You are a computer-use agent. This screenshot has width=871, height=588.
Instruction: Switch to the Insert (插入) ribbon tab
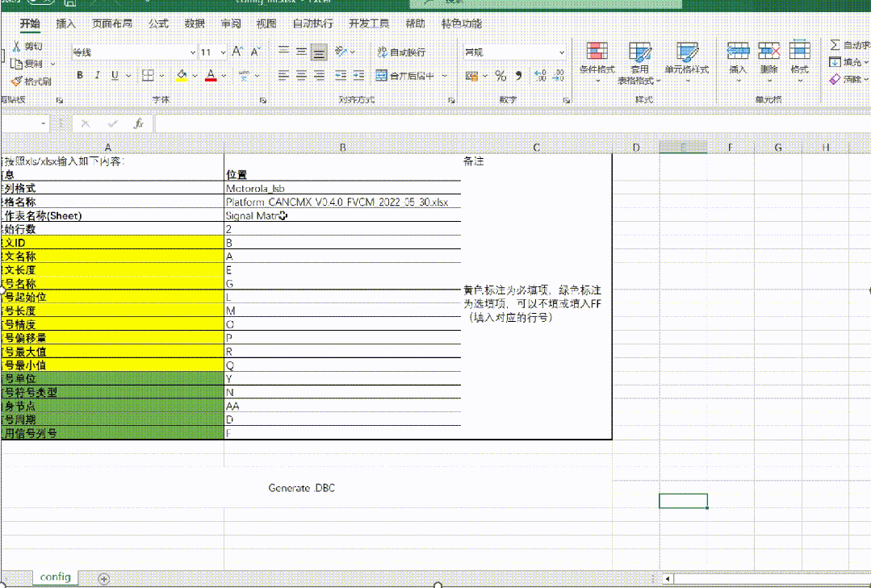[65, 23]
